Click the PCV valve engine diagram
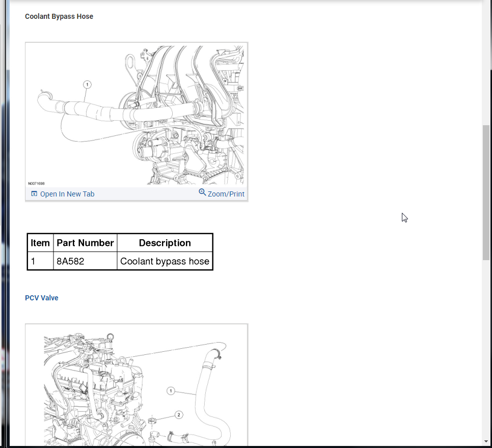The height and width of the screenshot is (448, 492). [x=136, y=385]
